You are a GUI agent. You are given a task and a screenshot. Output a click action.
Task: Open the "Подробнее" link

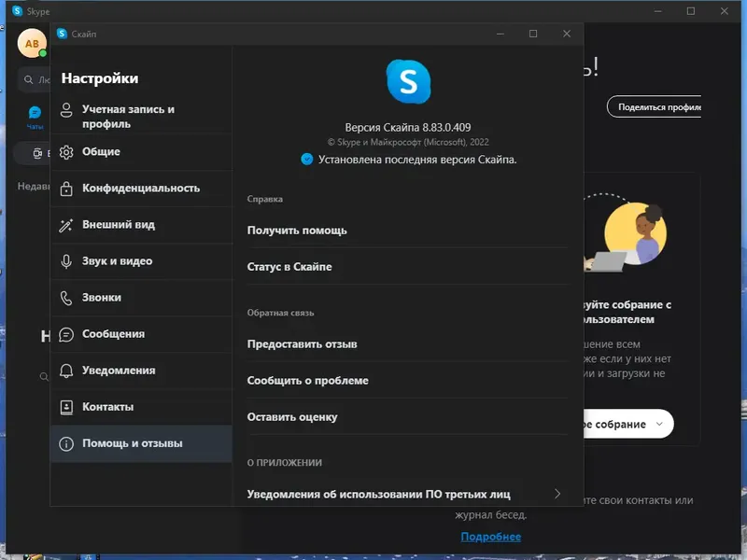tap(490, 536)
